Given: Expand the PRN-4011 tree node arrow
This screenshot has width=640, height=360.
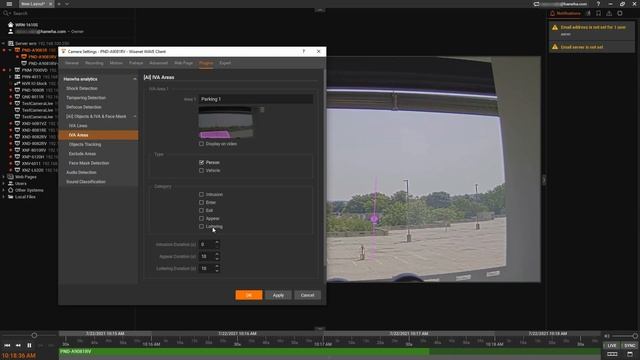Looking at the screenshot, I should (10, 76).
